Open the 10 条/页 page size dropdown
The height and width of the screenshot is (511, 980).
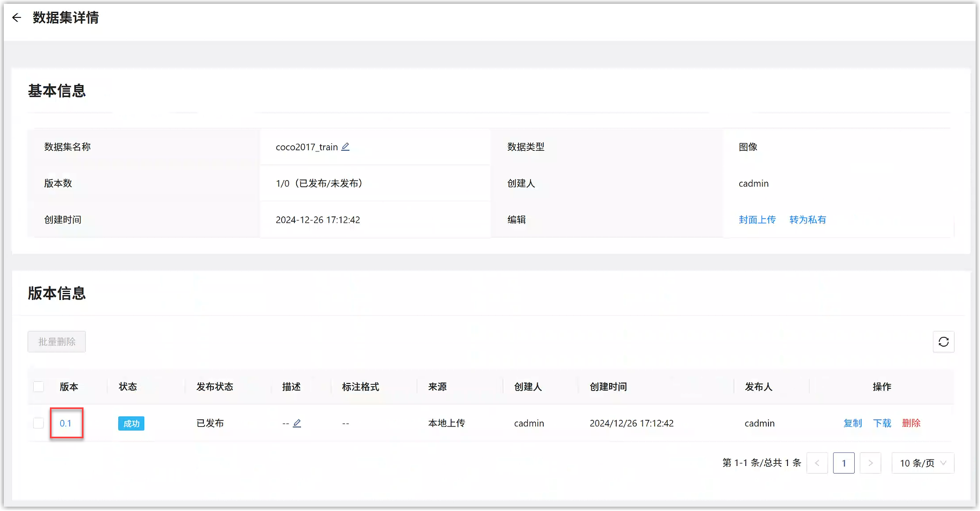tap(923, 463)
